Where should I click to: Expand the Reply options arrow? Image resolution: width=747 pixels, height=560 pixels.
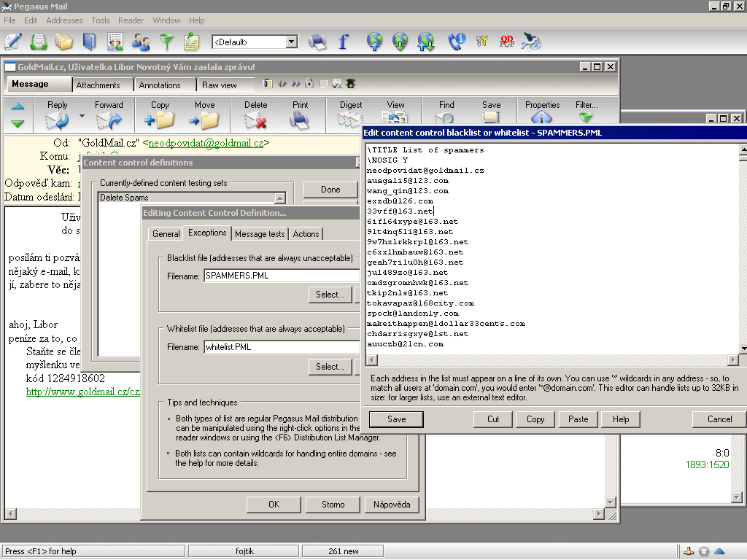click(82, 116)
